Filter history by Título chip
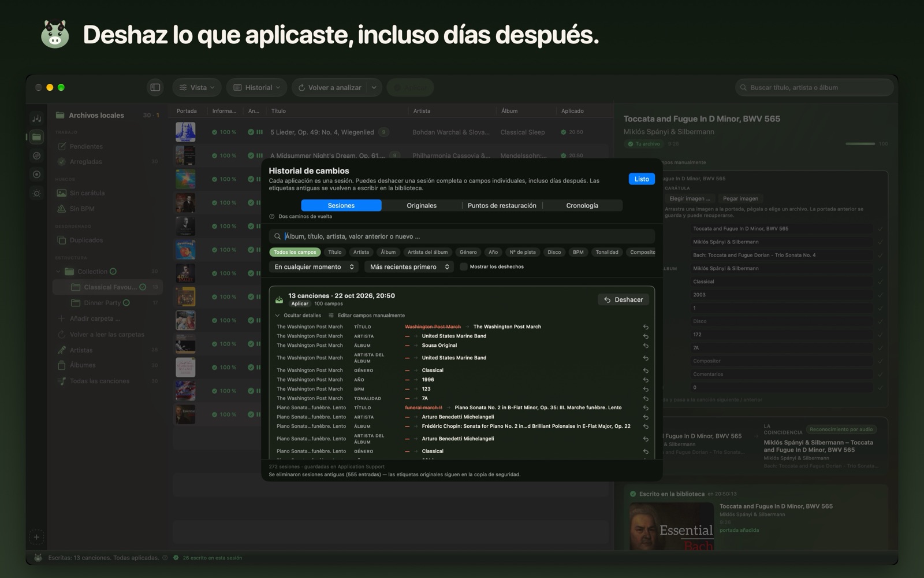The image size is (924, 578). coord(335,252)
